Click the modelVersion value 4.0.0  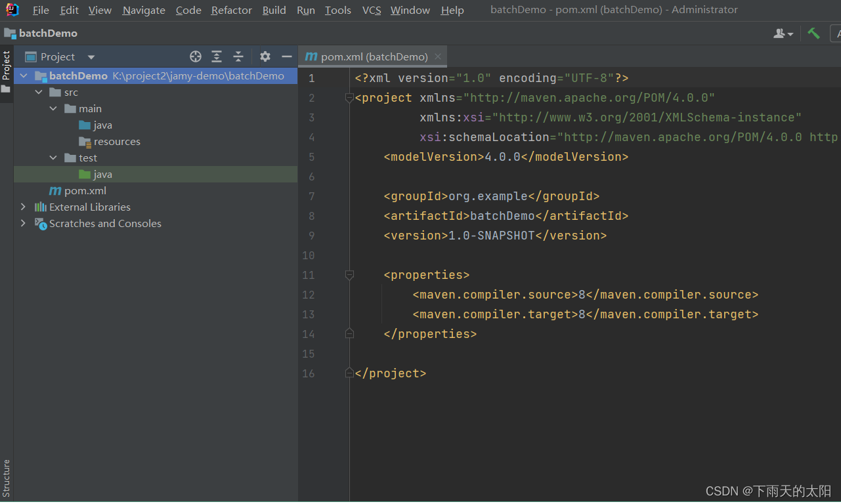(x=502, y=157)
